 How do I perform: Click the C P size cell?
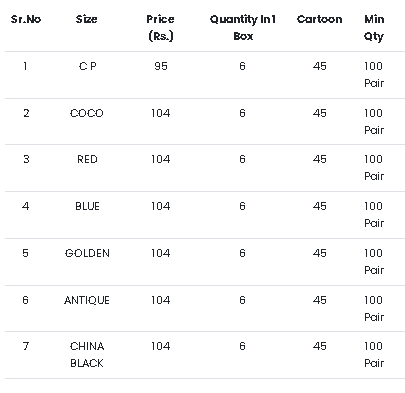click(87, 66)
